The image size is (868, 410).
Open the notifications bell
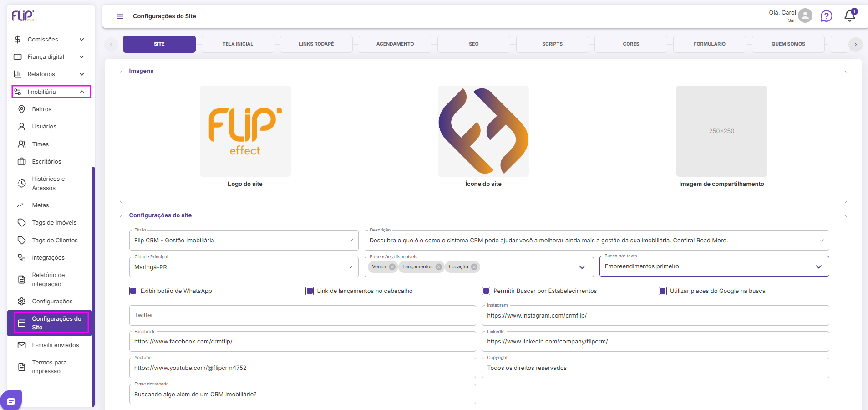(x=849, y=16)
